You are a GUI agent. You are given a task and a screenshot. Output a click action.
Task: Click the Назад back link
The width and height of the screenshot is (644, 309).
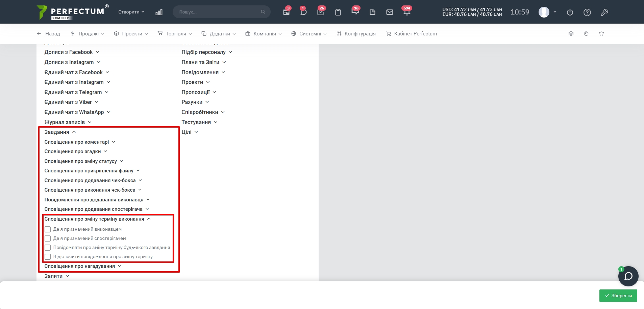click(x=48, y=34)
